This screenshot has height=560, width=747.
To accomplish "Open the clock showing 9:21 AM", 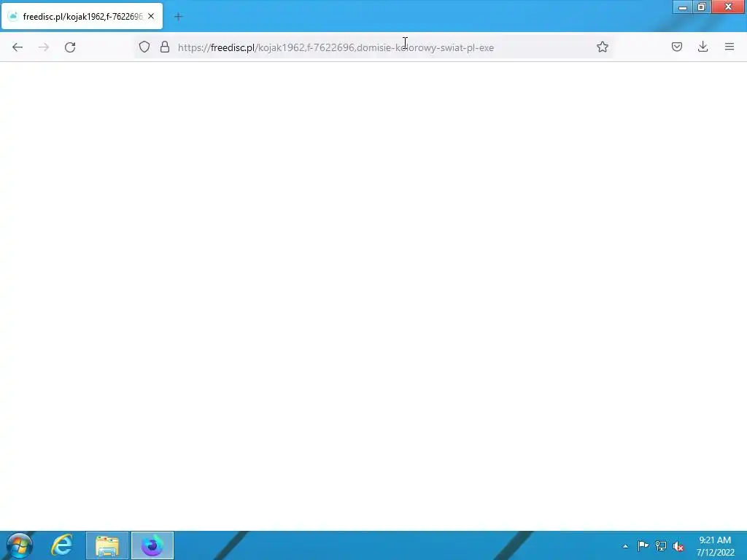I will [715, 546].
